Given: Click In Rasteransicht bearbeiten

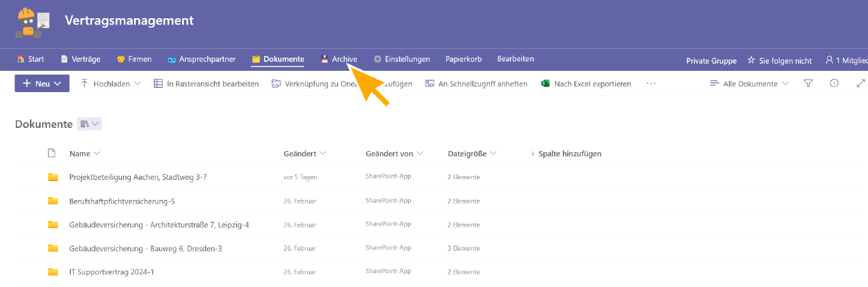Looking at the screenshot, I should (206, 83).
